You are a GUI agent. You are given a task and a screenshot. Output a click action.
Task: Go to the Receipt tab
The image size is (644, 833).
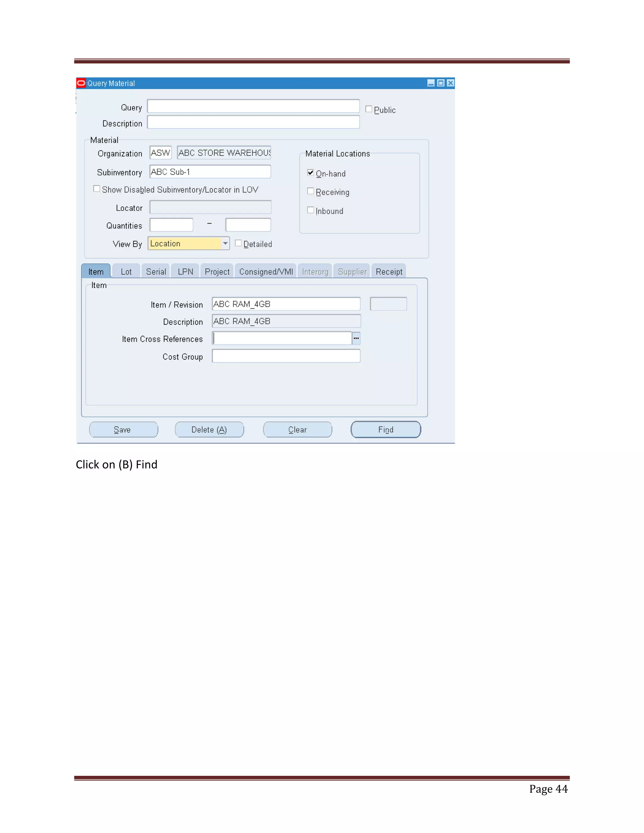(x=389, y=272)
